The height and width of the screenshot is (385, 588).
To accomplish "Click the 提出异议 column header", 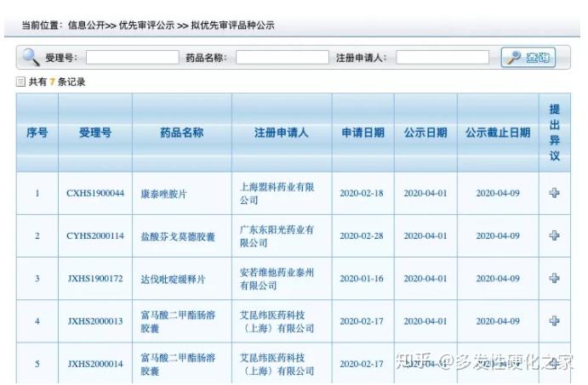I will (555, 133).
